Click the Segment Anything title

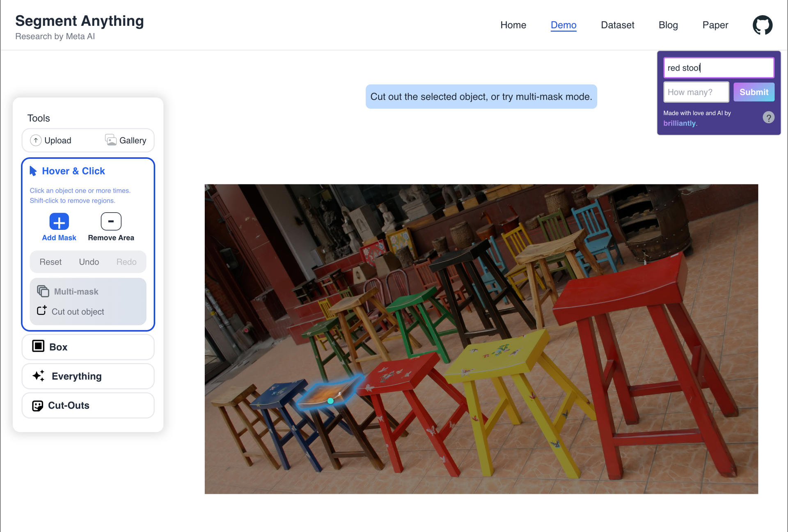click(x=80, y=21)
